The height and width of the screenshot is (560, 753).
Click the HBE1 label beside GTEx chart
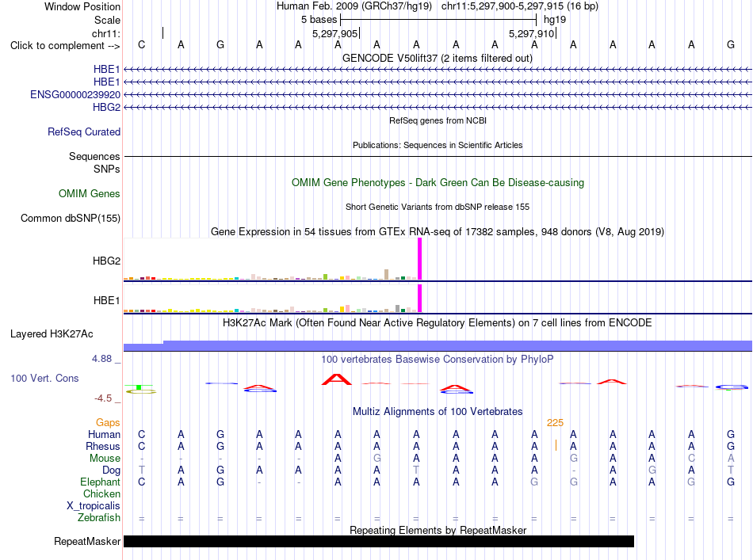point(106,300)
